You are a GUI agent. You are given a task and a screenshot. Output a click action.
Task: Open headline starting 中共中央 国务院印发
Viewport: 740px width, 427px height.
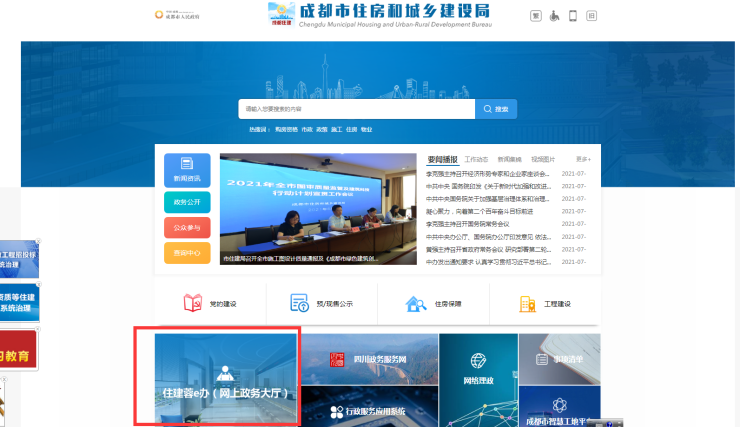(x=488, y=186)
